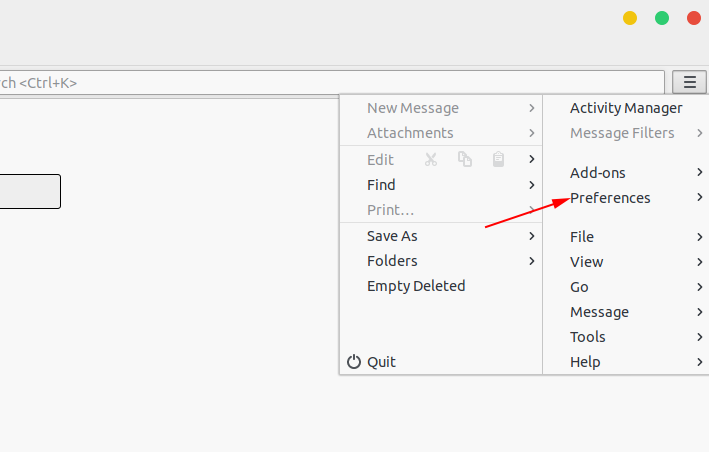This screenshot has width=709, height=452.
Task: Expand the Preferences submenu arrow
Action: [x=700, y=197]
